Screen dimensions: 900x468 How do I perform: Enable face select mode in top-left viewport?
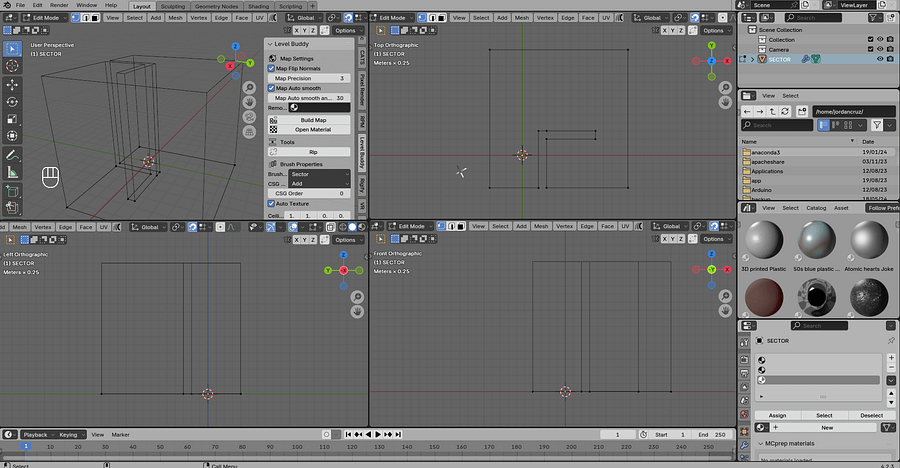(95, 18)
